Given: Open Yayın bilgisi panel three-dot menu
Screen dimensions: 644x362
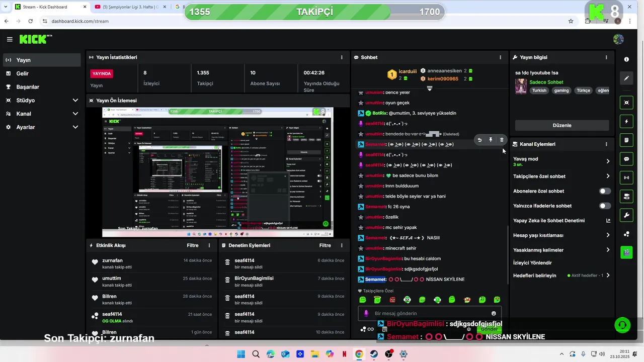Looking at the screenshot, I should [x=606, y=57].
